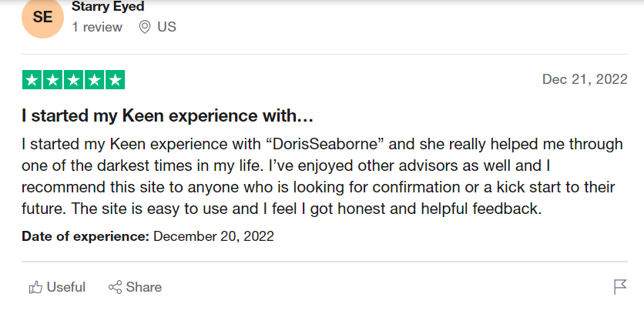Click the third green rating star
Screen dimensions: 644x314
pos(73,80)
